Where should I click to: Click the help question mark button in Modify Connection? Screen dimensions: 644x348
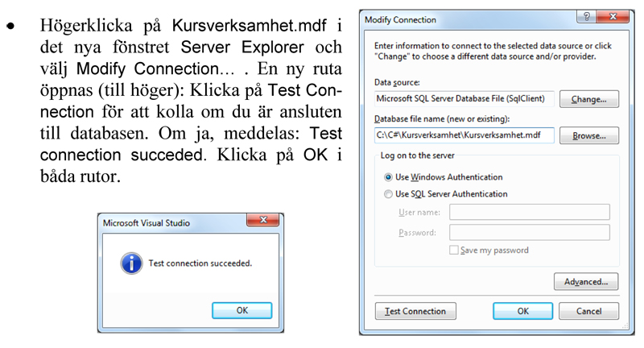tap(588, 18)
